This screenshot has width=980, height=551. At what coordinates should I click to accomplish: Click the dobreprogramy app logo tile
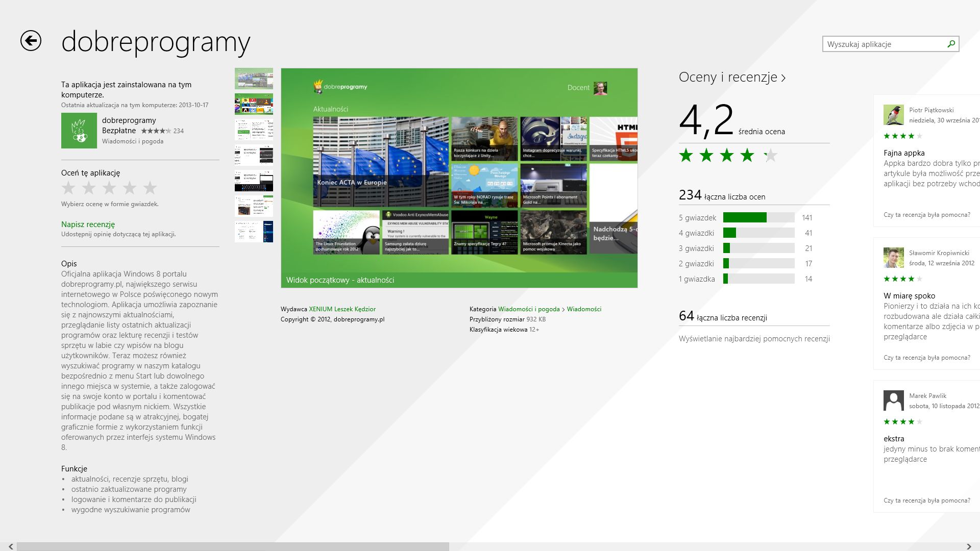tap(79, 131)
